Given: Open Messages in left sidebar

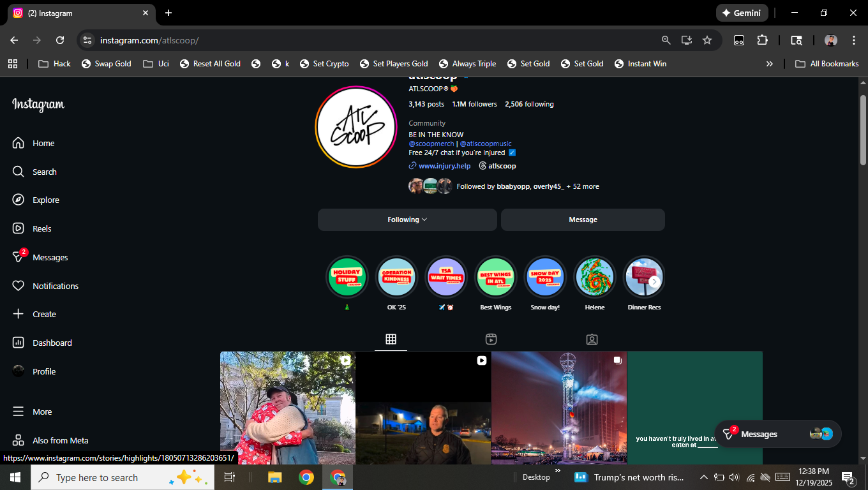Looking at the screenshot, I should (x=40, y=257).
